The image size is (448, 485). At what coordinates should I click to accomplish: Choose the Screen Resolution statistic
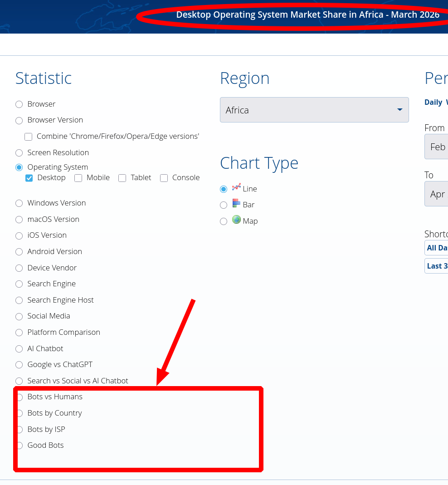click(19, 153)
